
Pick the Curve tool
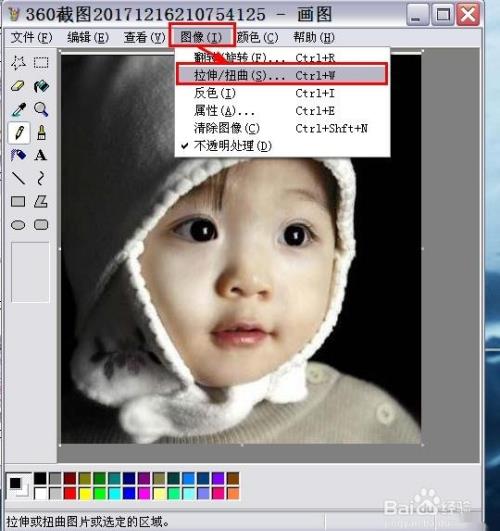point(41,178)
